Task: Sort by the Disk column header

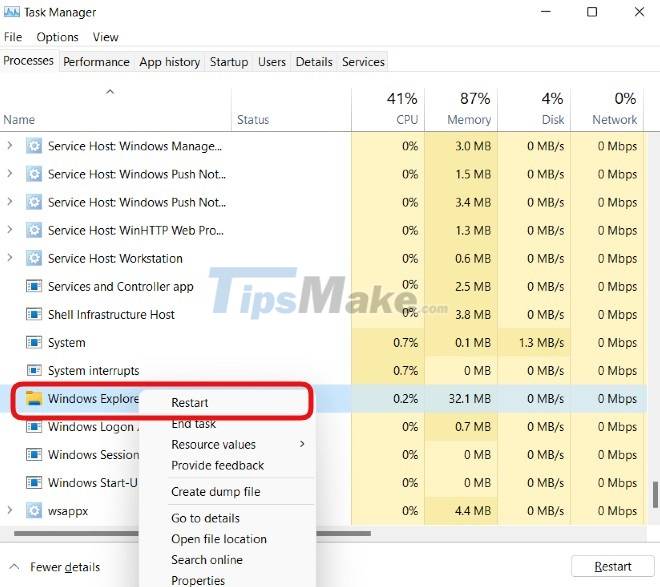Action: coord(534,108)
